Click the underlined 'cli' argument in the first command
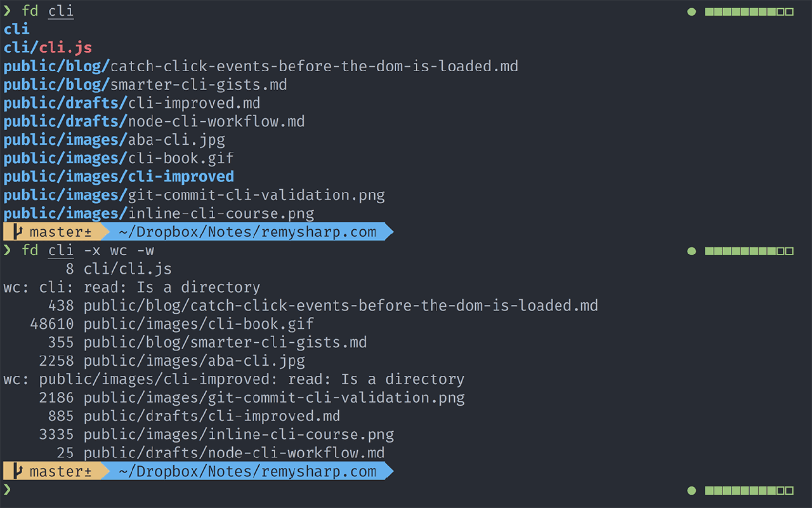Screen dimensions: 812x508 point(61,11)
